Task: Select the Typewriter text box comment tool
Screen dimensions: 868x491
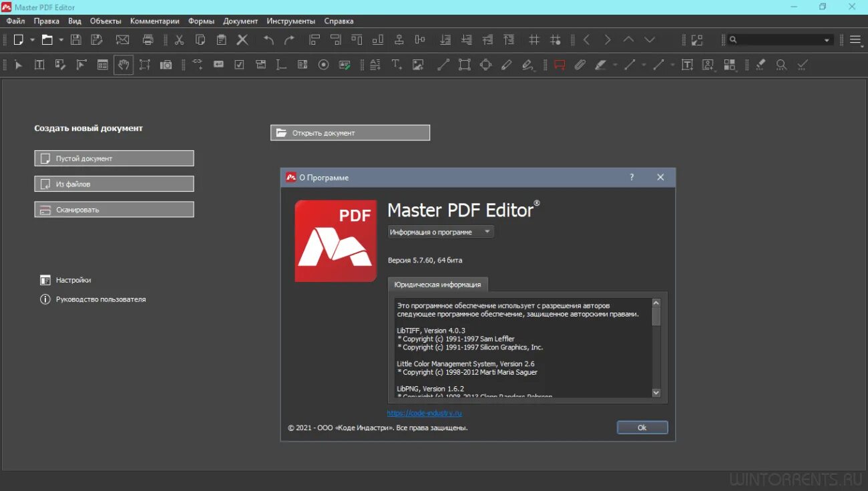Action: (x=687, y=65)
